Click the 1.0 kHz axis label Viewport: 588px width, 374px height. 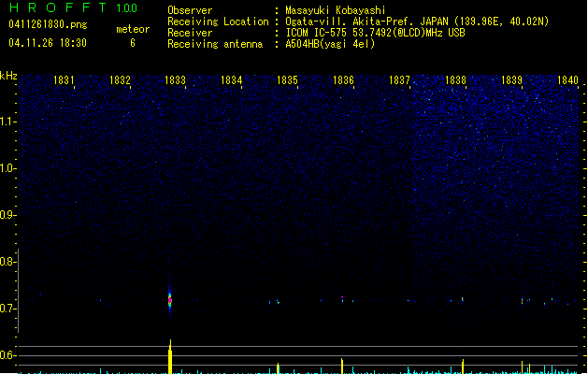tap(7, 168)
